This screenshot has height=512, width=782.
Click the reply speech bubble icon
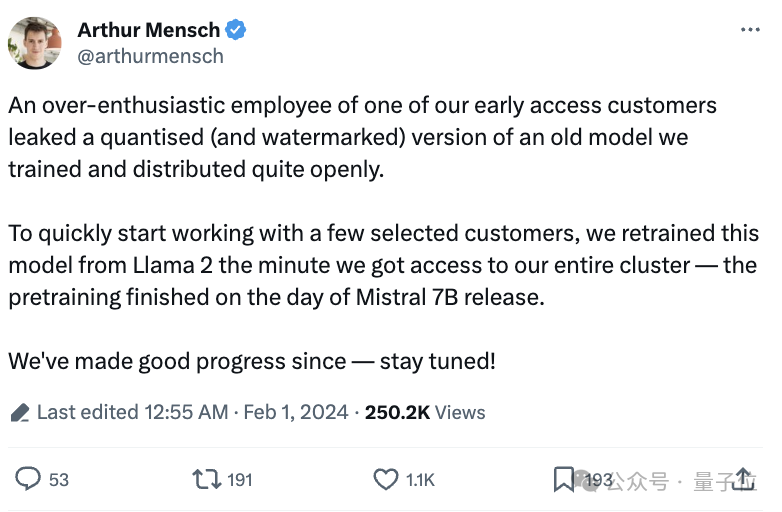coord(28,480)
